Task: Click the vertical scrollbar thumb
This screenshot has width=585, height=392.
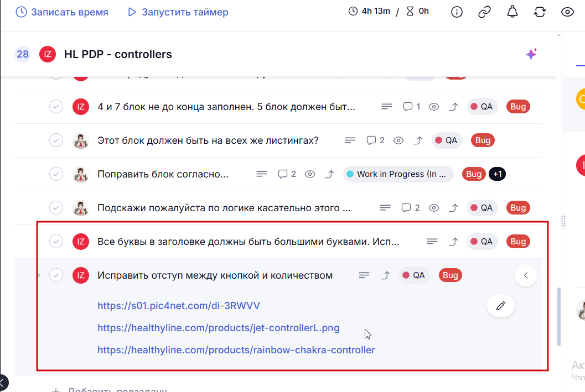Action: point(558,316)
